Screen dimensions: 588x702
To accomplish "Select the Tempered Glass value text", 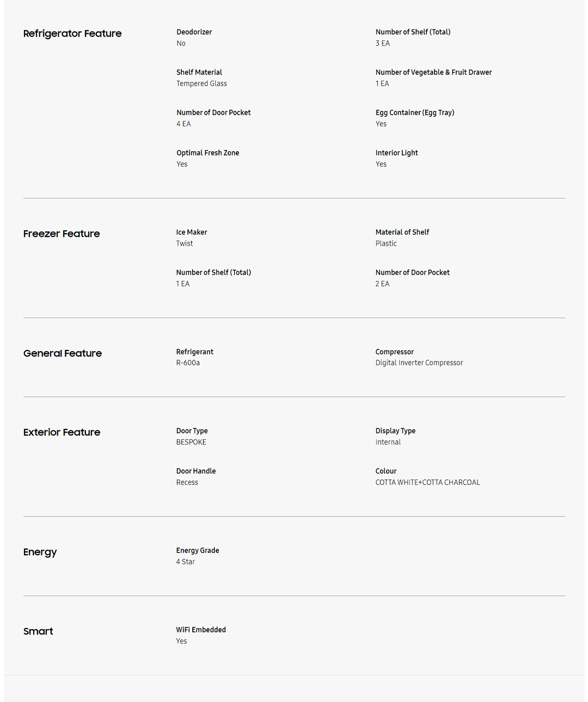I will tap(201, 84).
